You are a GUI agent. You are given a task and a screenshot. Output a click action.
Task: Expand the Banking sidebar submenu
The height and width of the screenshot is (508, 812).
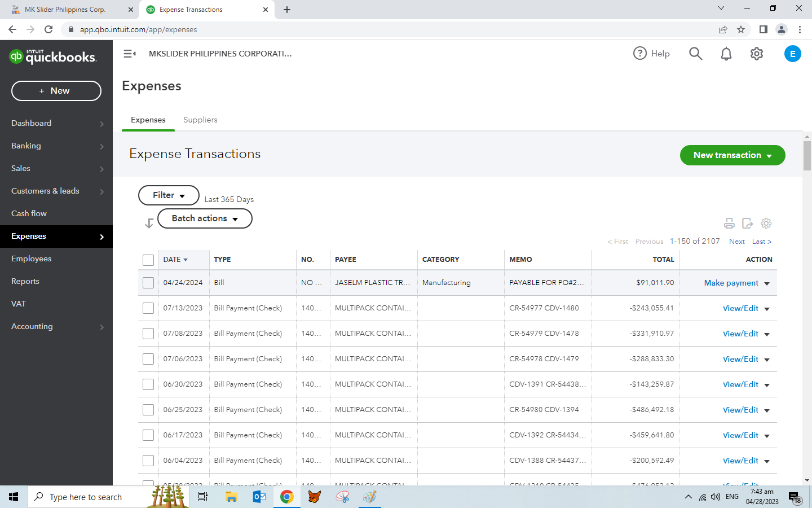click(102, 146)
